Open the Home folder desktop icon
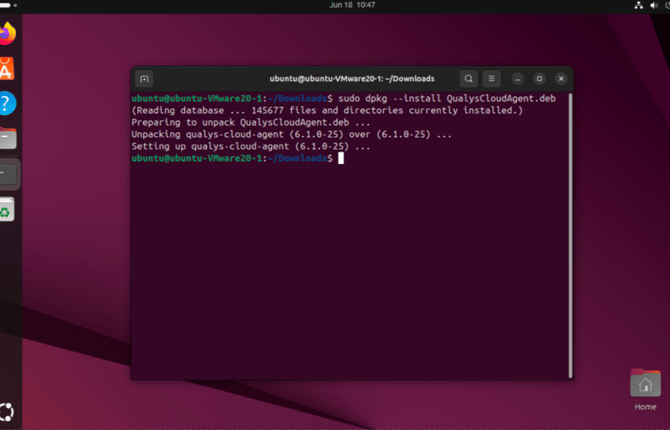670x430 pixels. pos(645,390)
